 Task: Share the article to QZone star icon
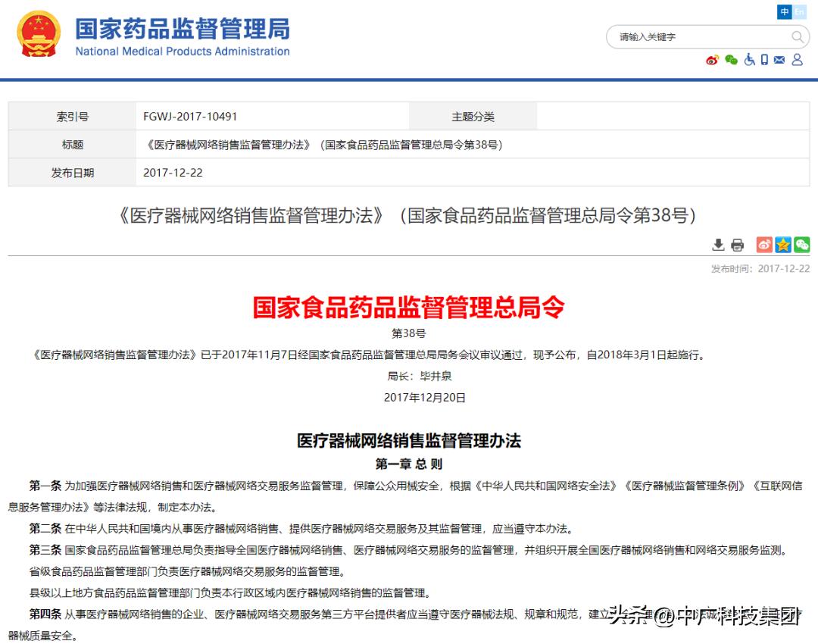coord(783,245)
